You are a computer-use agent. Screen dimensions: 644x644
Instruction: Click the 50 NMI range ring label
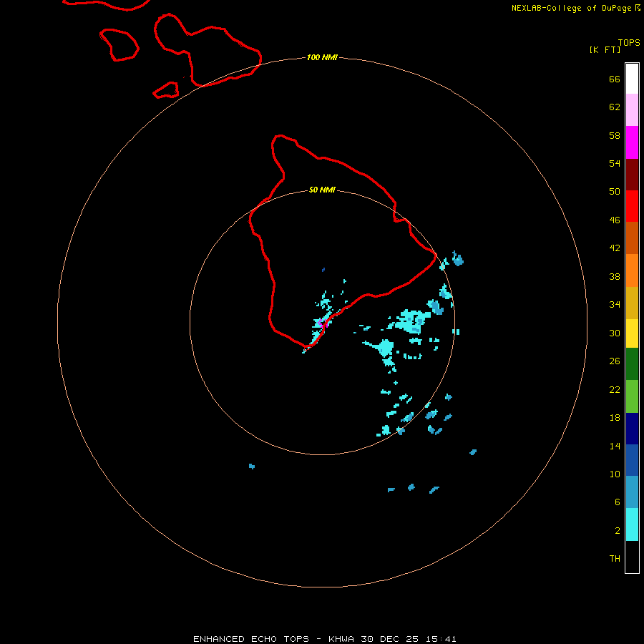[x=322, y=190]
